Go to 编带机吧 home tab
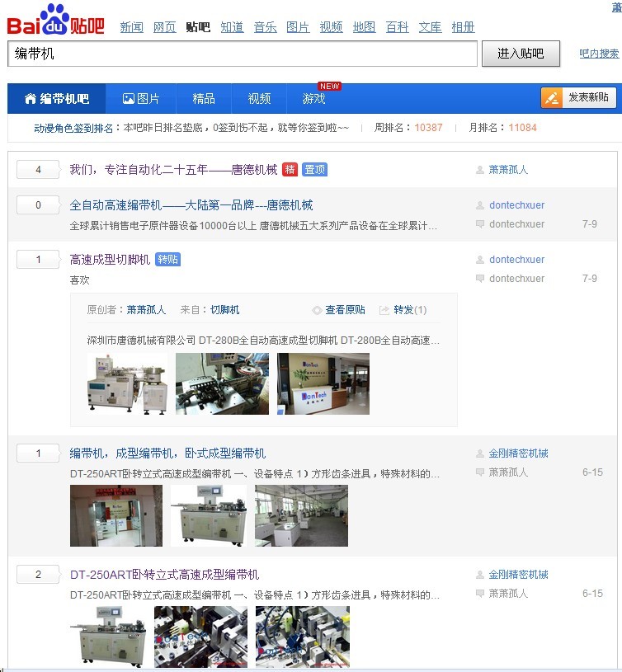Screen dimensions: 622x672 pyautogui.click(x=56, y=99)
